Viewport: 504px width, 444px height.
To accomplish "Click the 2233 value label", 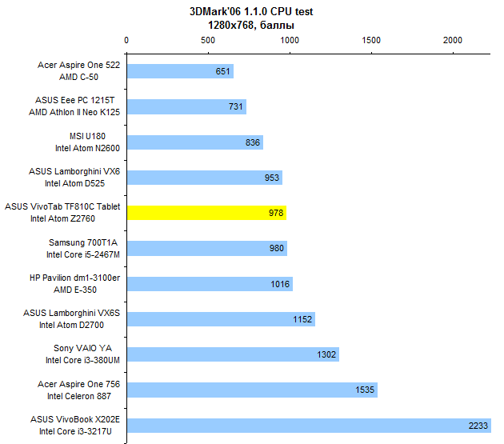I will click(478, 426).
